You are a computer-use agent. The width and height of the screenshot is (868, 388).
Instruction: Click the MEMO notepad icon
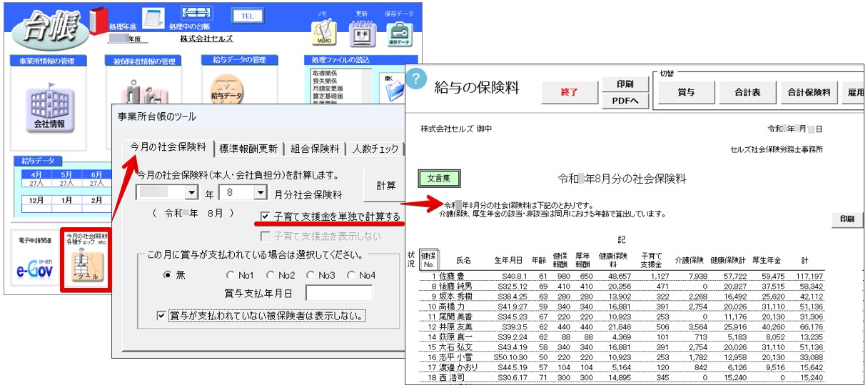pos(323,34)
